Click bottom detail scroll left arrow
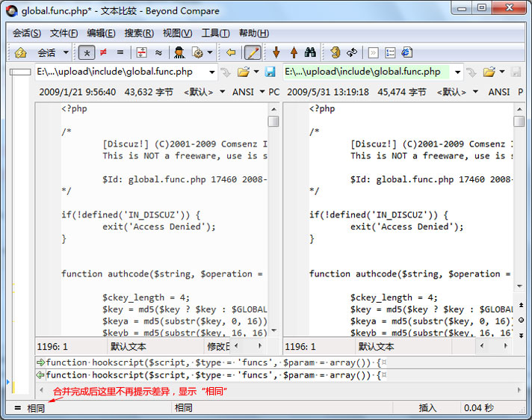Viewport: 532px width, 420px height. [41, 390]
